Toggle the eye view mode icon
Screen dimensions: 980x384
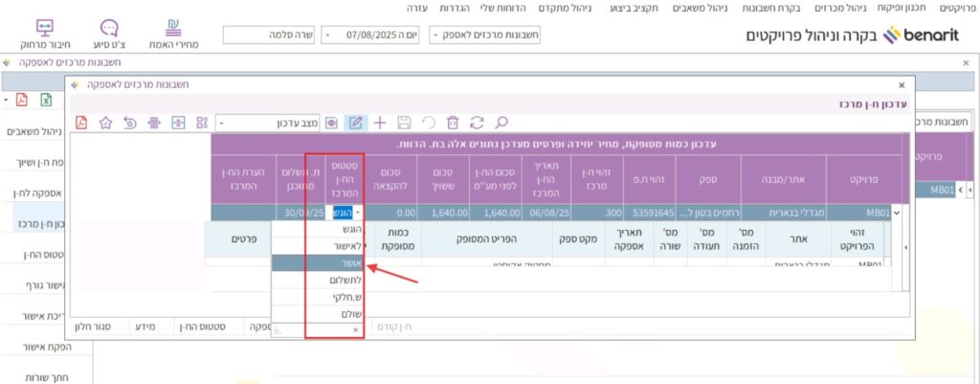click(x=331, y=123)
